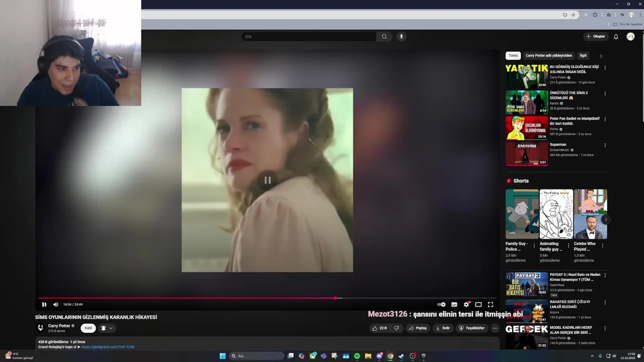The image size is (644, 362).
Task: Open Chrome media controls icon
Action: coord(622,15)
